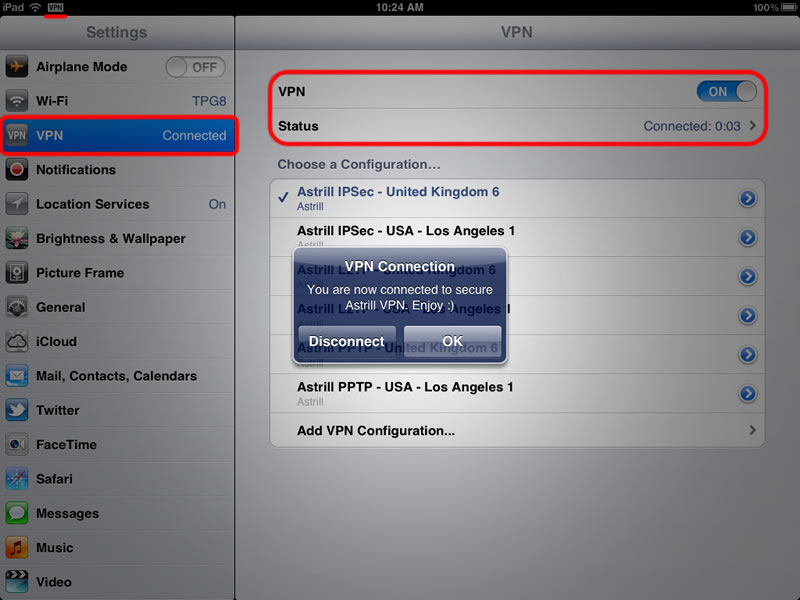This screenshot has width=800, height=600.
Task: Select Wi-Fi in the settings sidebar
Action: click(117, 101)
